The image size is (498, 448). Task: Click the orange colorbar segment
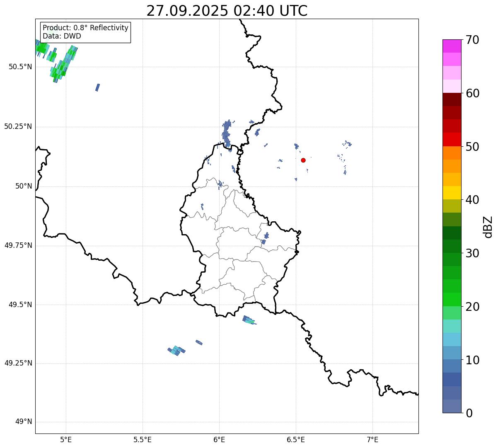(452, 153)
